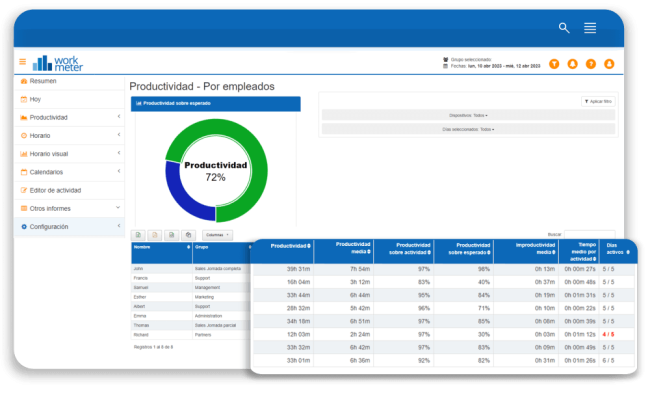The height and width of the screenshot is (395, 650).
Task: Click the Resumen dashboard icon
Action: 24,81
